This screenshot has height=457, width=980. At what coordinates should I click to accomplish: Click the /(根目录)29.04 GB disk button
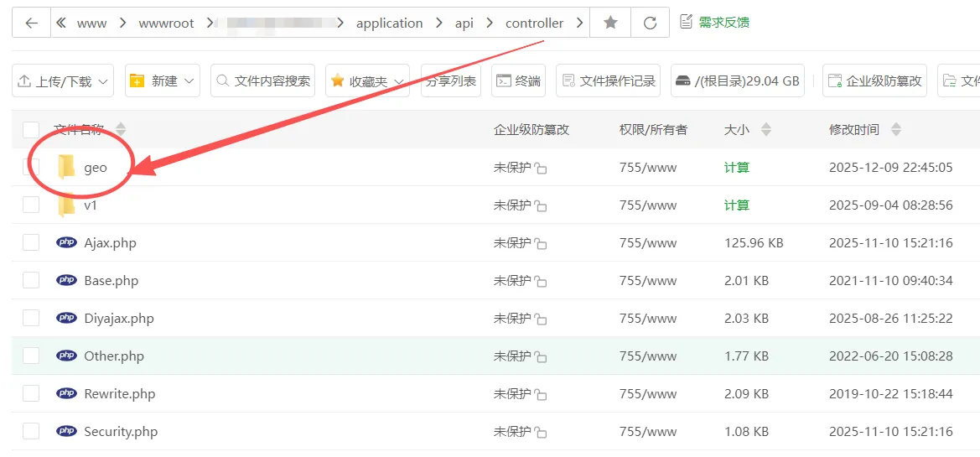pos(738,80)
